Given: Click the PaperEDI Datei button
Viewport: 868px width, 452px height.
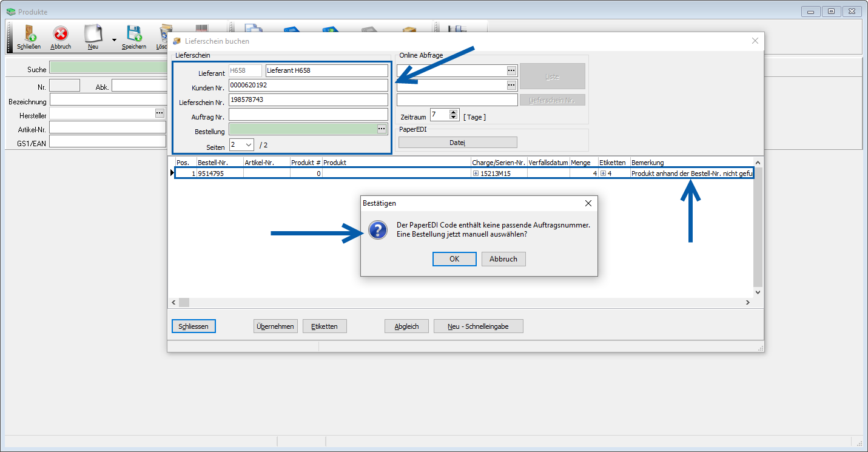Looking at the screenshot, I should pos(457,143).
